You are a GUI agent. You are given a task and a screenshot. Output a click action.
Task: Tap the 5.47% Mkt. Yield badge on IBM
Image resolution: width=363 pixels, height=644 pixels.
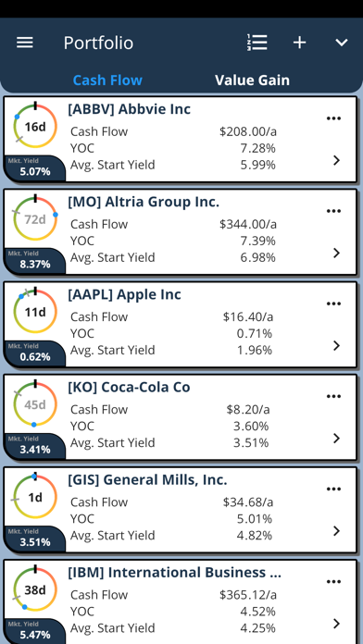tap(35, 630)
